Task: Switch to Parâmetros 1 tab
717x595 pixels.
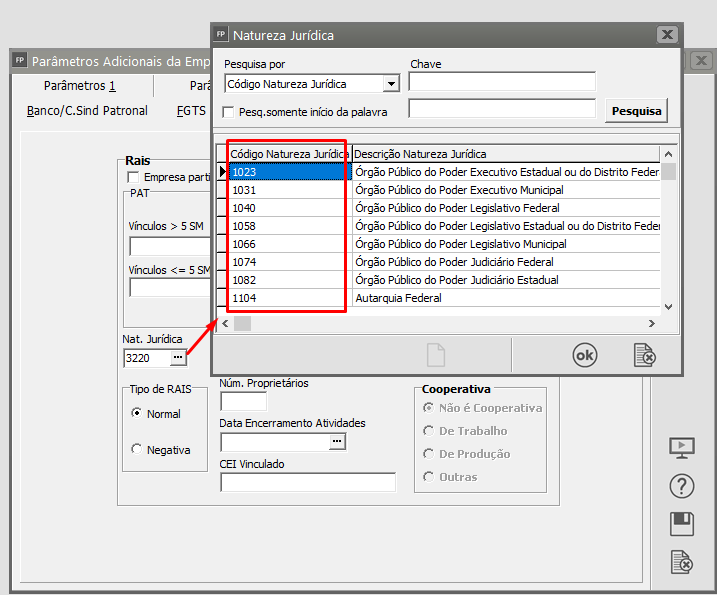Action: point(80,86)
